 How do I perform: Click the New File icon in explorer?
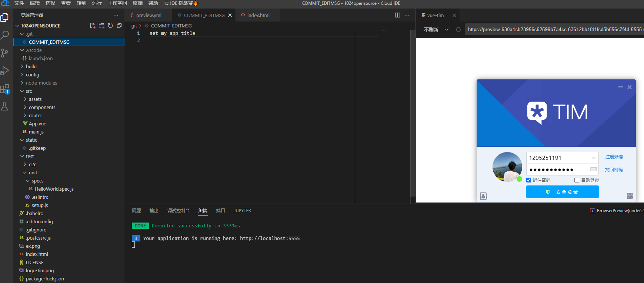point(93,26)
